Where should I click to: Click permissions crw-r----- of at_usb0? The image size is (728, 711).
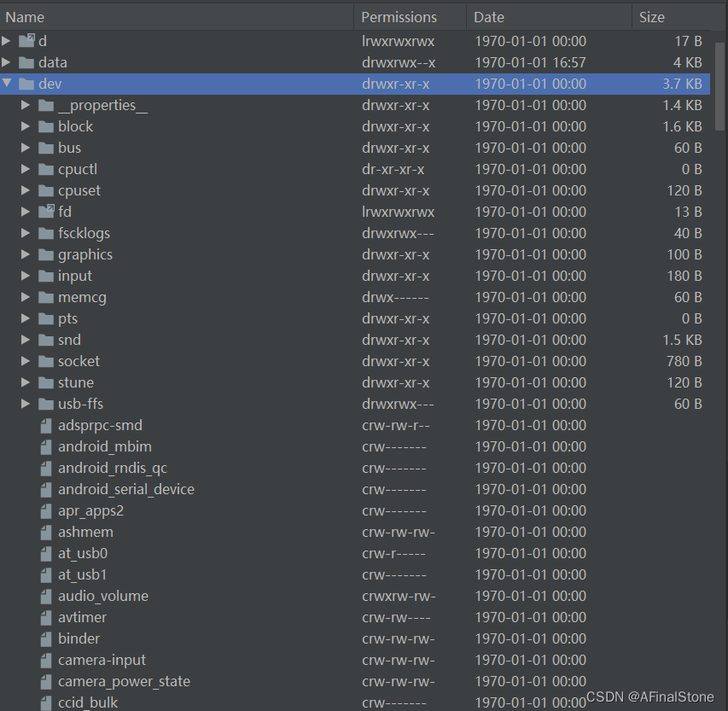(x=393, y=554)
